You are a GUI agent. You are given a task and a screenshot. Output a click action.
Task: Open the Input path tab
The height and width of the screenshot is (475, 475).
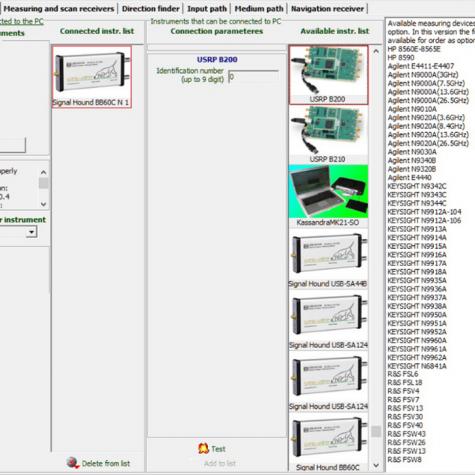pyautogui.click(x=207, y=9)
